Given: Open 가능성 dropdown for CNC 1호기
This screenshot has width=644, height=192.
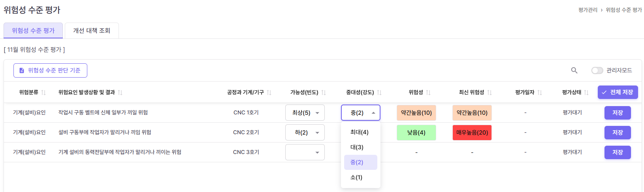Looking at the screenshot, I should pos(305,113).
